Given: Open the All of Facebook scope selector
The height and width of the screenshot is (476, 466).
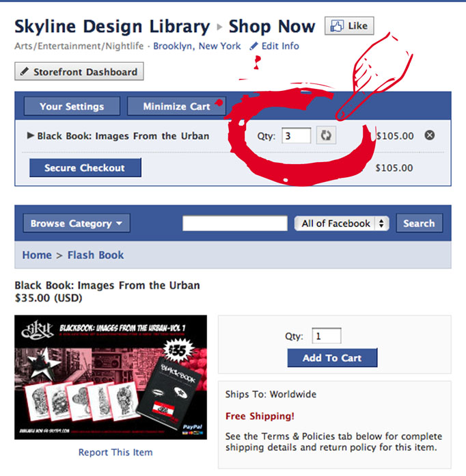Looking at the screenshot, I should [342, 224].
